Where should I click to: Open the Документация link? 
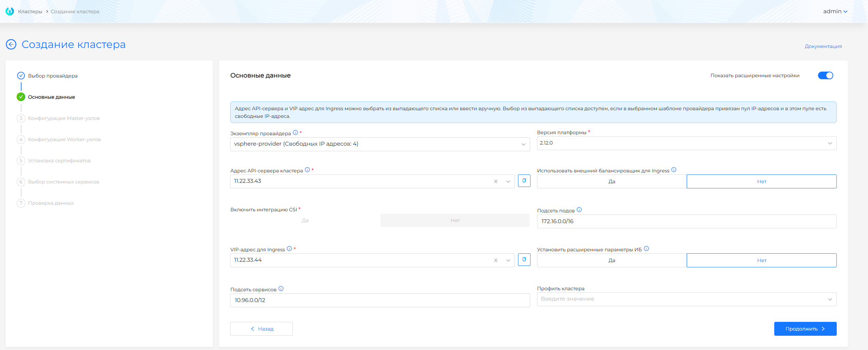pos(823,46)
